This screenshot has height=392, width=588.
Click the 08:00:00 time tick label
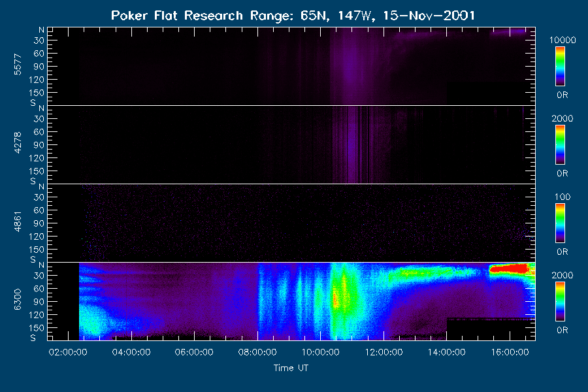pyautogui.click(x=257, y=352)
